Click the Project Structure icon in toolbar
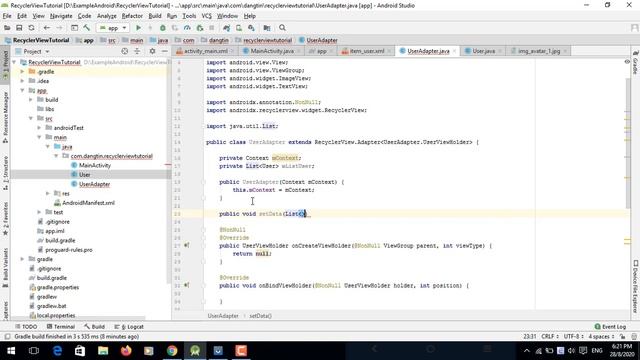Viewport: 640px width, 360px height. pos(267,28)
